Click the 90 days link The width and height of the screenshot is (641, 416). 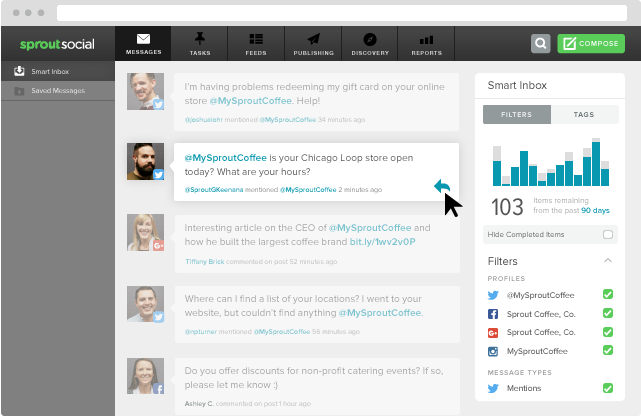(595, 210)
